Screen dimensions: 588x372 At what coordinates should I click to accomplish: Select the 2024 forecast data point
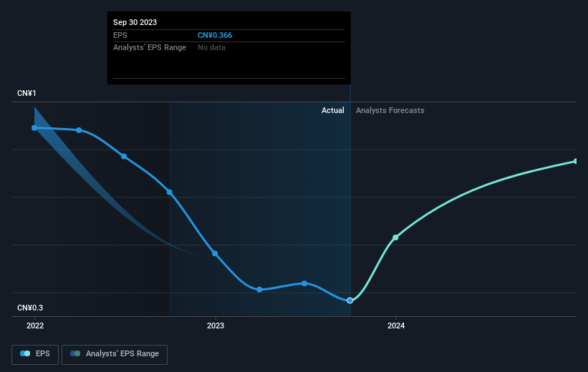[395, 238]
